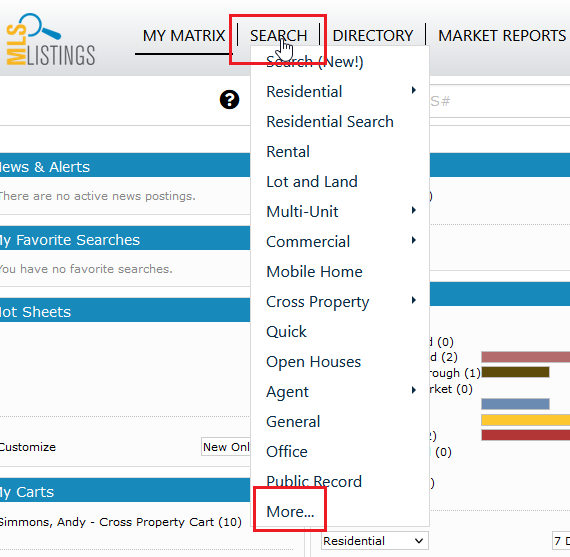Viewport: 570px width, 557px height.
Task: Click the pink market bar with count (2)
Action: click(x=526, y=357)
